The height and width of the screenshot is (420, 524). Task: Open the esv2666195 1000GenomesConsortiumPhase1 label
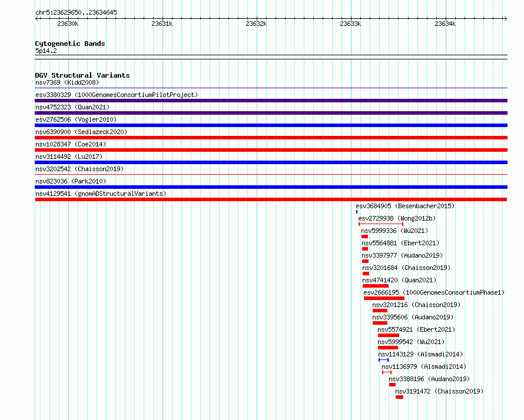[434, 292]
